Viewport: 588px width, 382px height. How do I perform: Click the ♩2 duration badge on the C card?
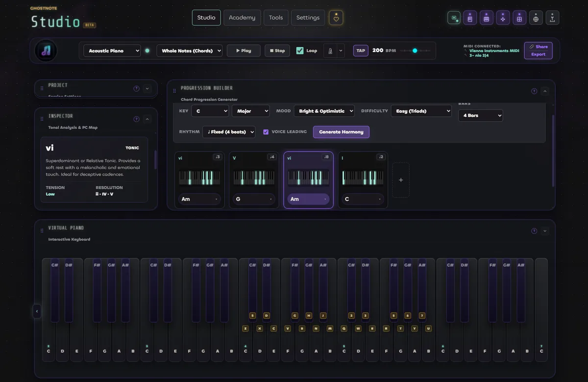tap(380, 157)
